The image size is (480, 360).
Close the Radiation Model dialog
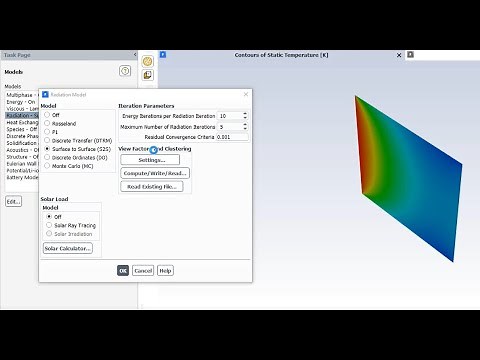click(x=246, y=94)
